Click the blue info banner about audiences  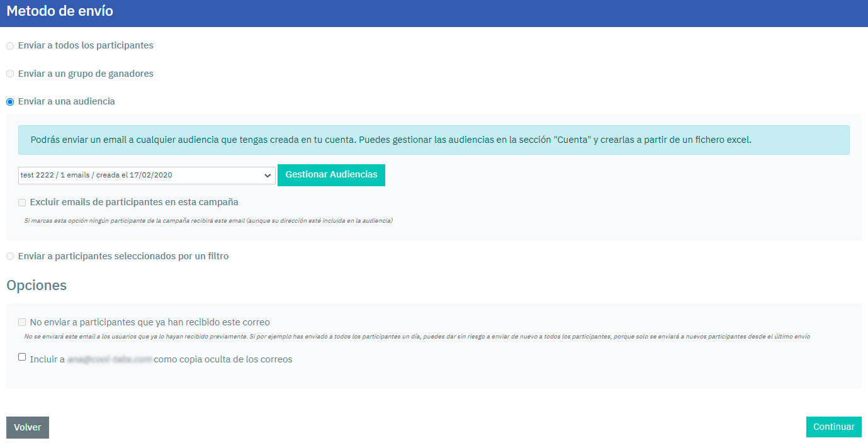[x=434, y=140]
